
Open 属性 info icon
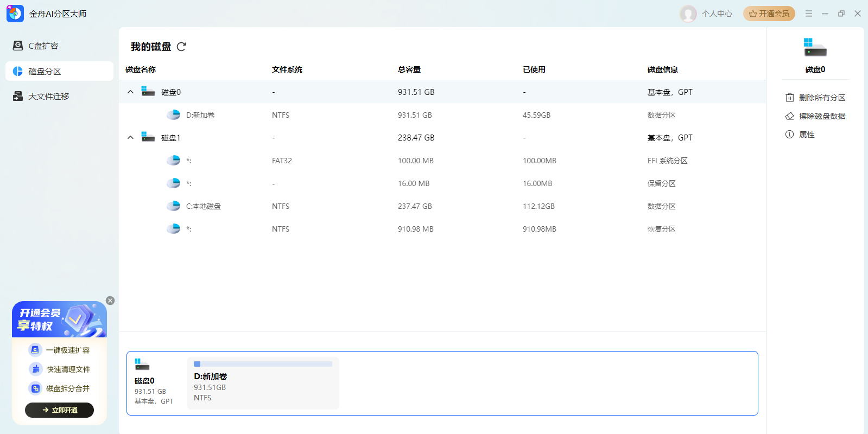coord(789,135)
